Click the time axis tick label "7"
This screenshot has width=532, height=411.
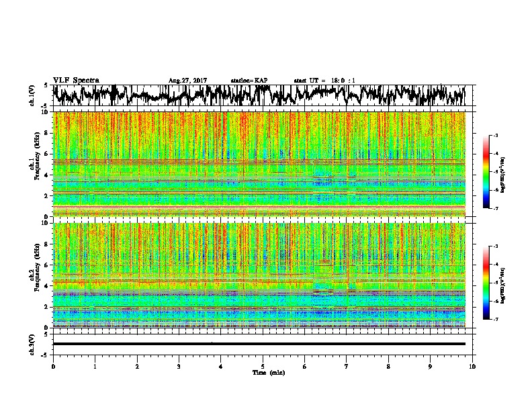coord(347,367)
